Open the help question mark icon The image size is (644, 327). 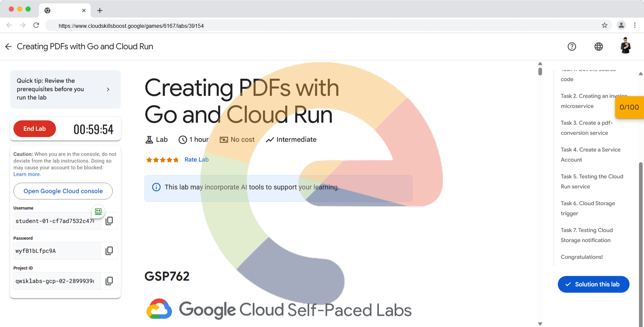pyautogui.click(x=572, y=47)
